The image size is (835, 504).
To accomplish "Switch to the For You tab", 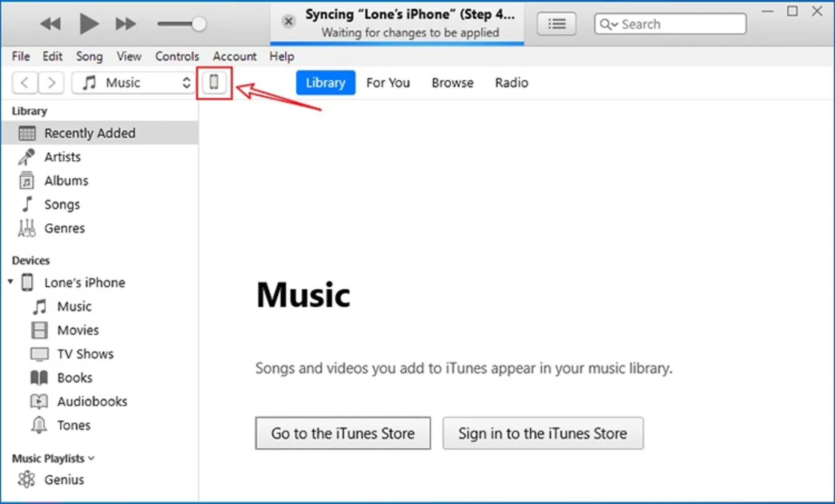I will click(388, 83).
